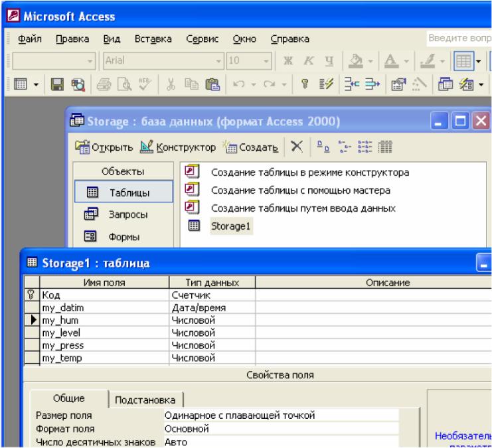Toggle Italic (К) formatting
This screenshot has height=448, width=492.
pyautogui.click(x=309, y=60)
